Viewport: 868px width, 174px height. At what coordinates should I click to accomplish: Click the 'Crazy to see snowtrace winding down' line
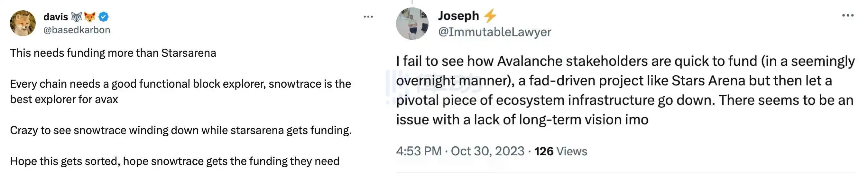tap(180, 130)
